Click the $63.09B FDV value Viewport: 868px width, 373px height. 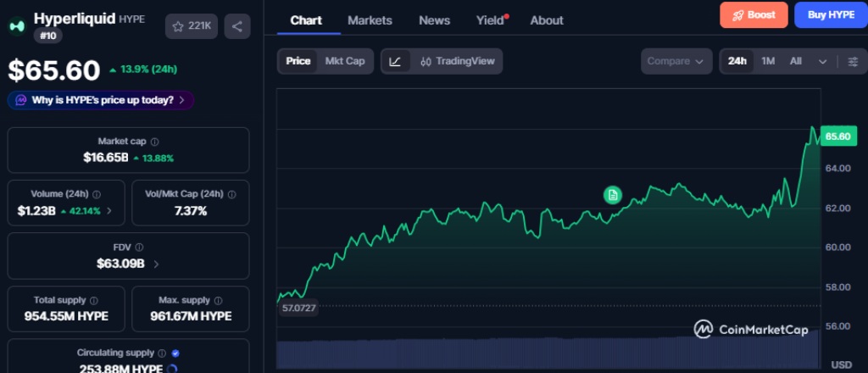pyautogui.click(x=120, y=264)
